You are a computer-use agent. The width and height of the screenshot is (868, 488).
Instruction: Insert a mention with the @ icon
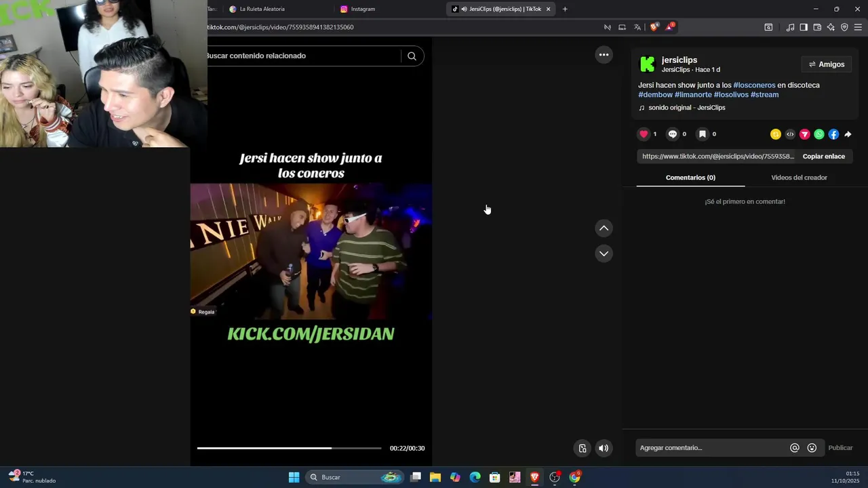(795, 448)
